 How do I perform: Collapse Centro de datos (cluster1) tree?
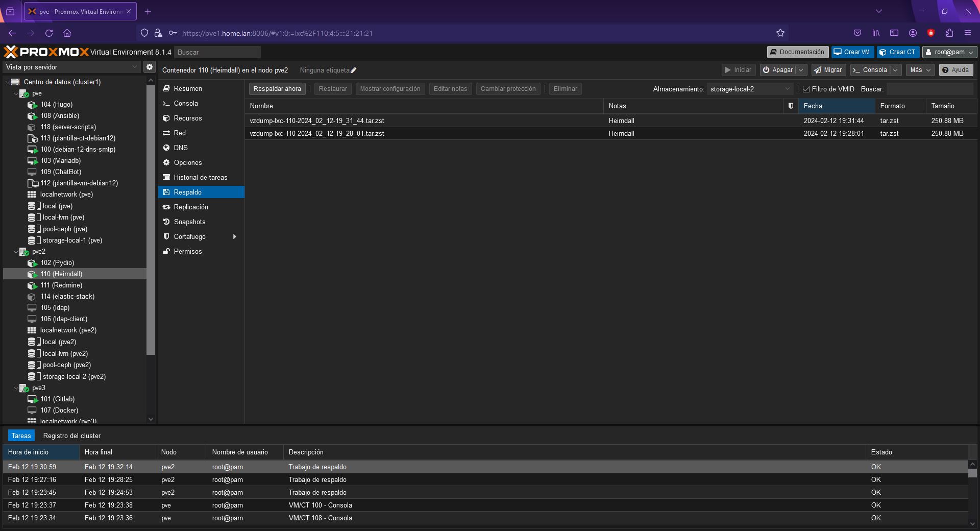click(x=8, y=82)
